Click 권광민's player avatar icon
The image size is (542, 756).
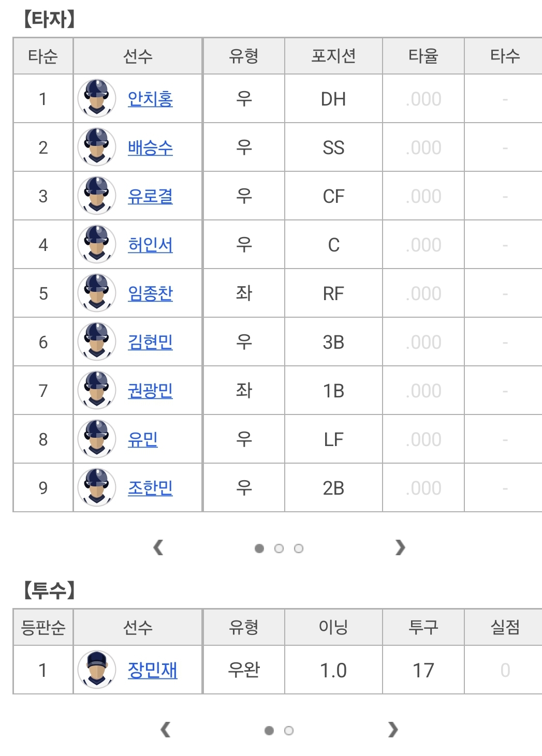[x=96, y=390]
